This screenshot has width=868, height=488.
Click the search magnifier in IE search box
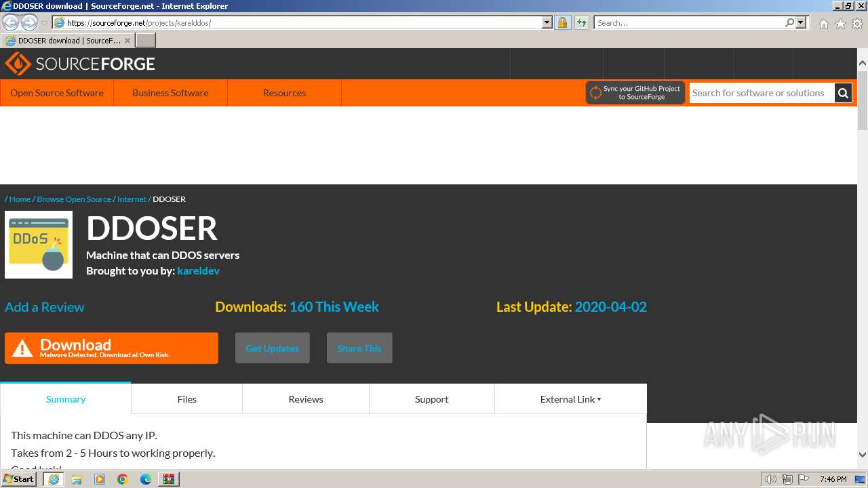[x=789, y=22]
